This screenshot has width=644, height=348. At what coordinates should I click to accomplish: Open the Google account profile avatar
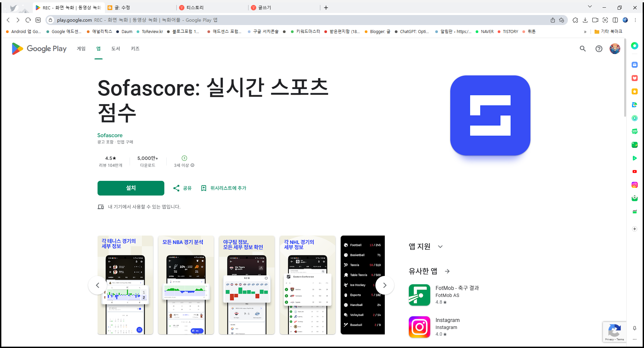click(x=615, y=49)
